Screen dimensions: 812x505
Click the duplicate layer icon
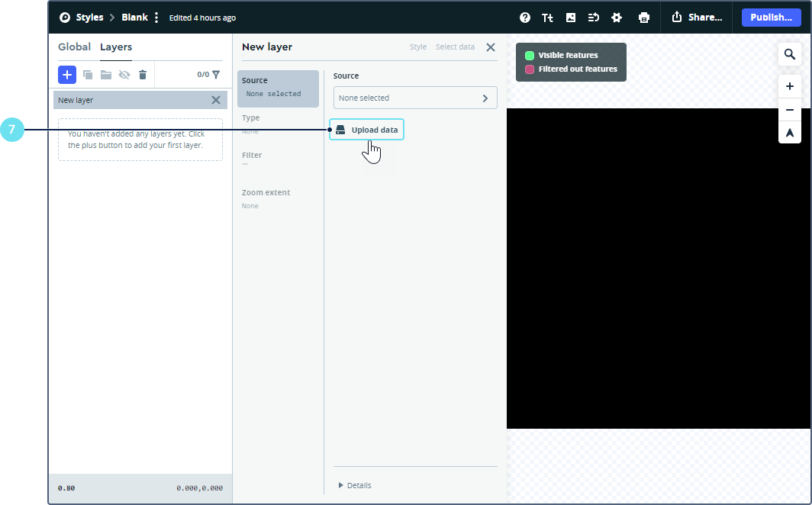point(88,75)
